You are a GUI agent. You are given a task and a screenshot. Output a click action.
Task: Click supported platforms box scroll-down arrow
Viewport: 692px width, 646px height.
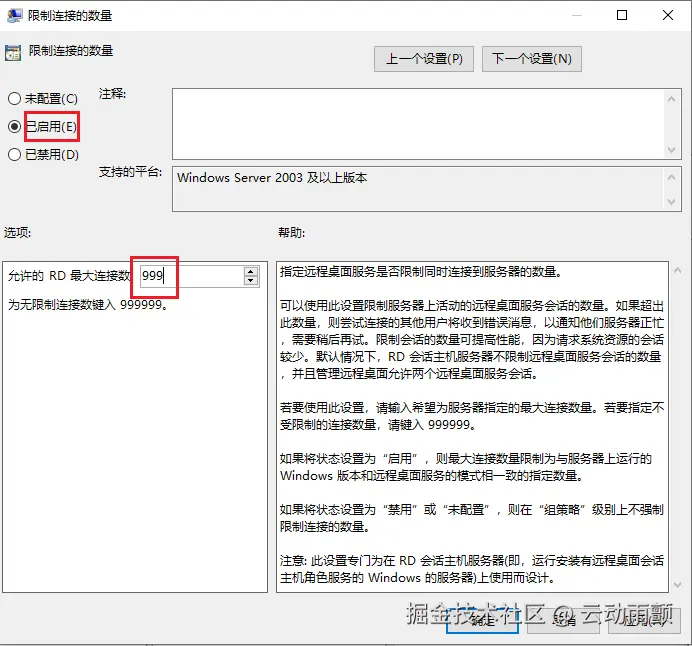point(672,202)
